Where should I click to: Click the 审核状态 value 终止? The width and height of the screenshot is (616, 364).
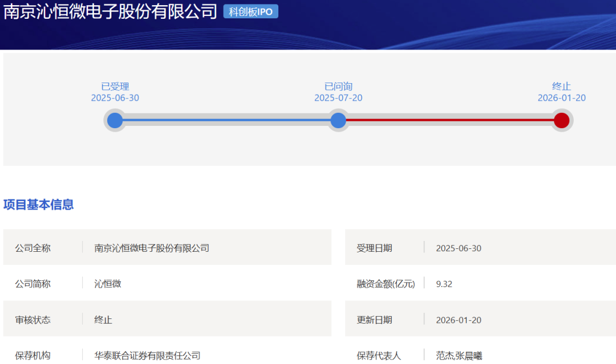pos(103,320)
